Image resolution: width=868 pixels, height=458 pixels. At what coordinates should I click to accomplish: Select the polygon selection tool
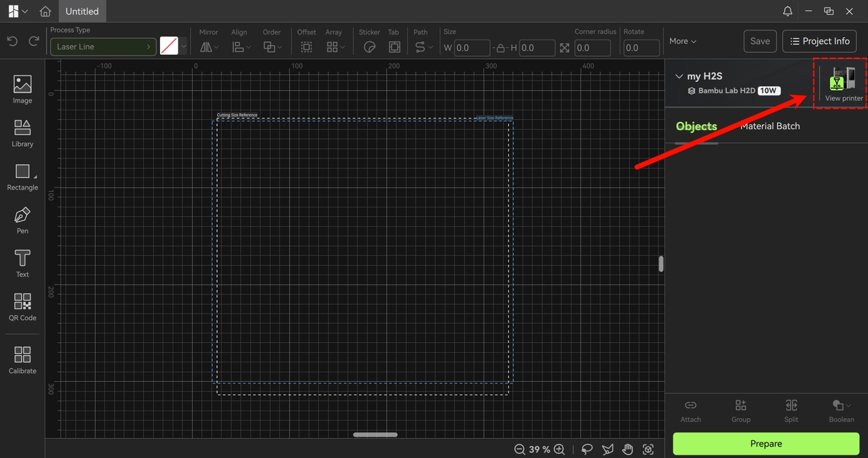(x=608, y=449)
